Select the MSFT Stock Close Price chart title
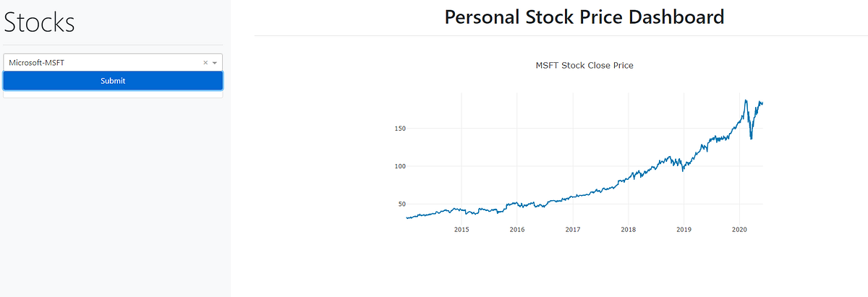868x297 pixels. [584, 65]
